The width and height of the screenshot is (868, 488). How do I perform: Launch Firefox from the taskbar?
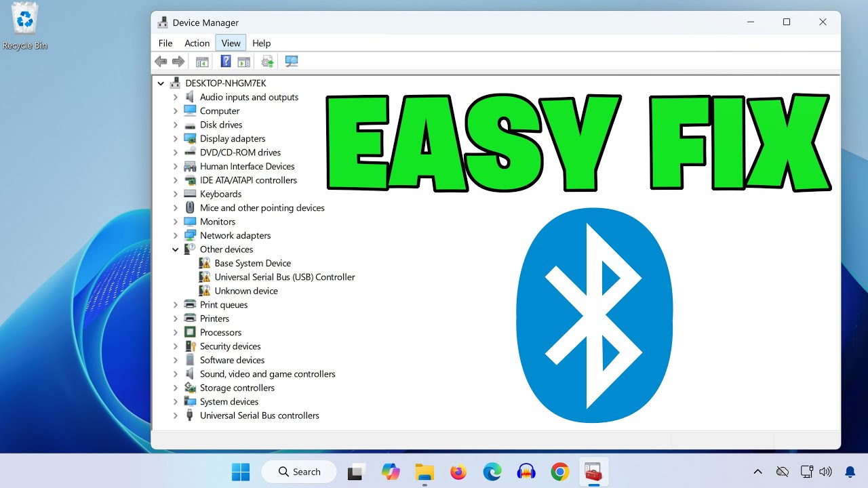click(458, 472)
